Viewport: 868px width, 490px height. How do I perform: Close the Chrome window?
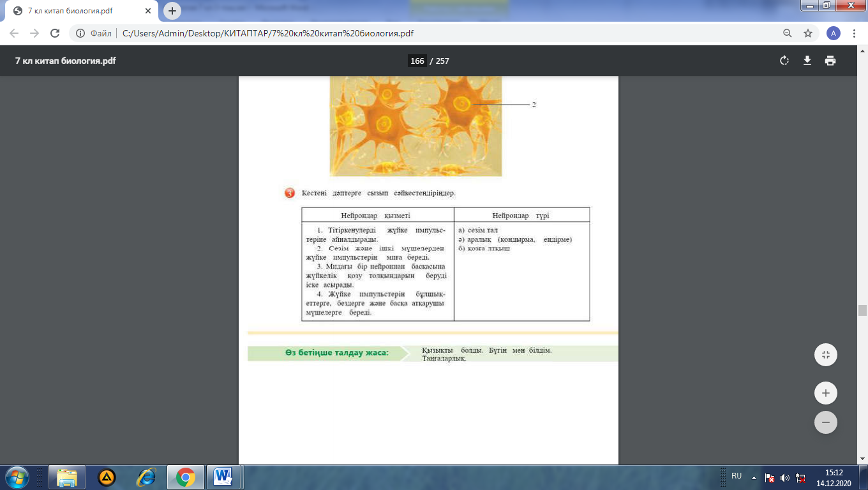849,5
